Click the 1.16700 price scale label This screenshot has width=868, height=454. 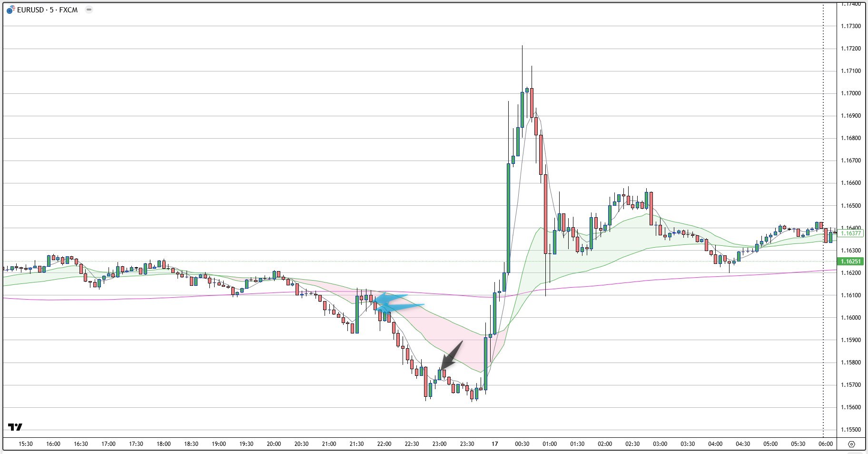[x=850, y=161]
